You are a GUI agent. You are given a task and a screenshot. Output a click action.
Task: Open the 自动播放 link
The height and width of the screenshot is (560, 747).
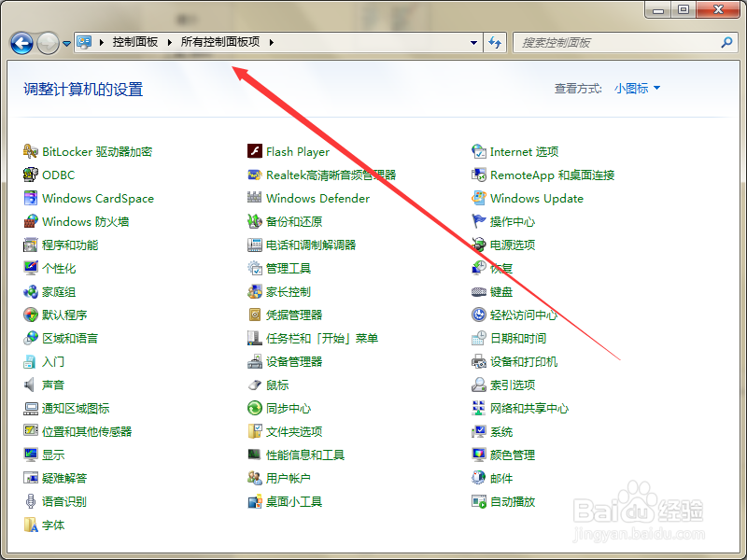point(513,502)
